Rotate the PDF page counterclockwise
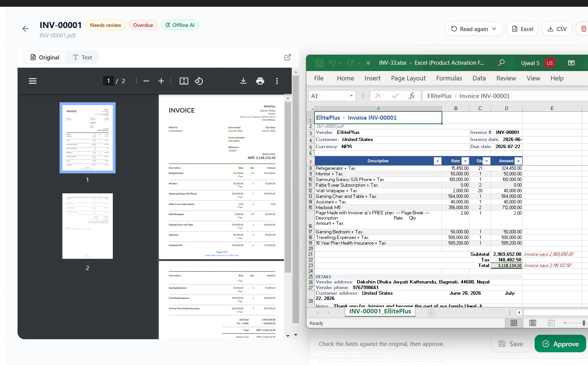The height and width of the screenshot is (365, 588). tap(199, 81)
